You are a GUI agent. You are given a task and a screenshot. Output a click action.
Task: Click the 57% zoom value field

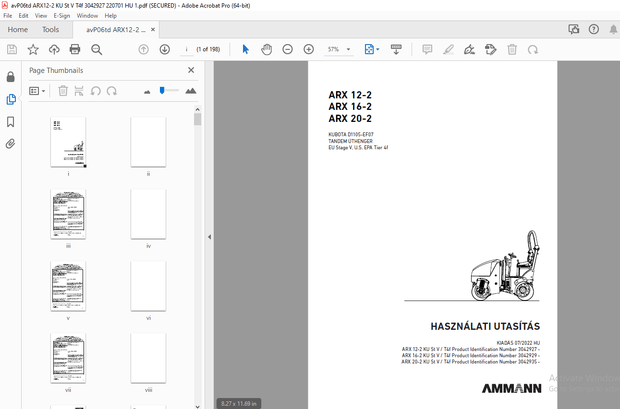pos(333,49)
